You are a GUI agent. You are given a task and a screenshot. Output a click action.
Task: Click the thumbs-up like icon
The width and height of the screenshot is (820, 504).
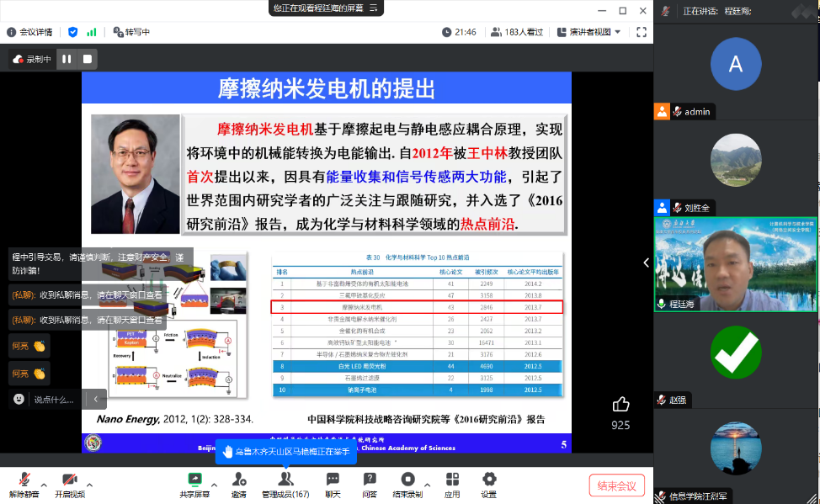pos(620,405)
